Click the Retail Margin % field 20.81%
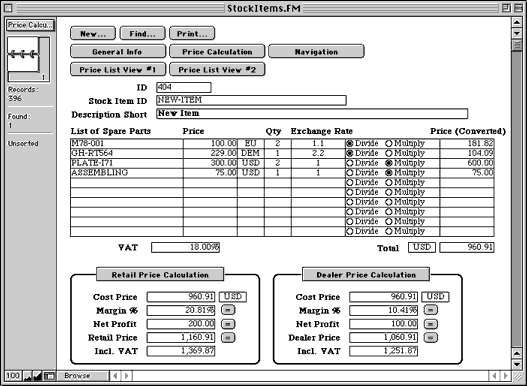The image size is (527, 386). (181, 310)
